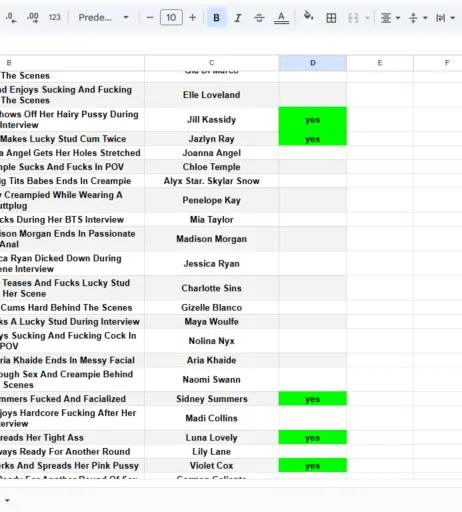462x512 pixels.
Task: Toggle bold formatting
Action: tap(216, 18)
